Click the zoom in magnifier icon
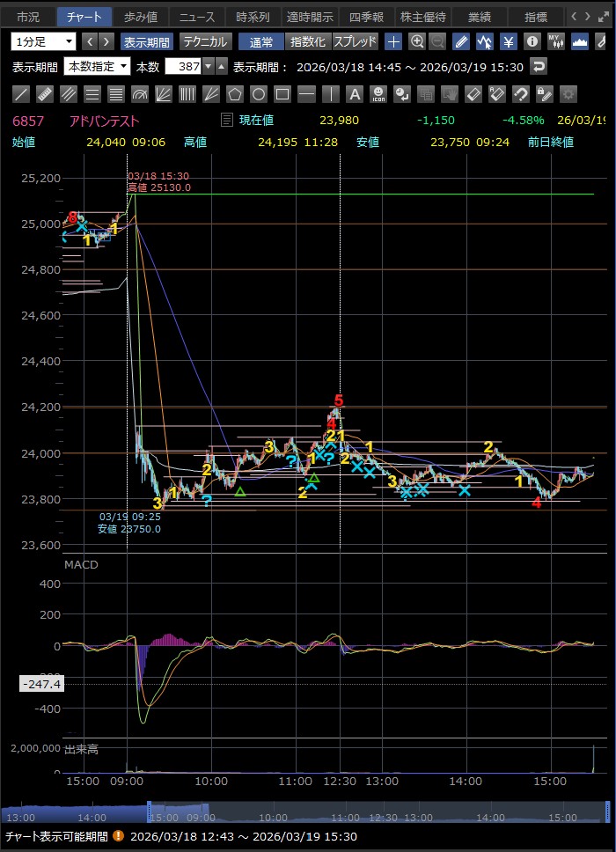The image size is (616, 852). pyautogui.click(x=416, y=41)
